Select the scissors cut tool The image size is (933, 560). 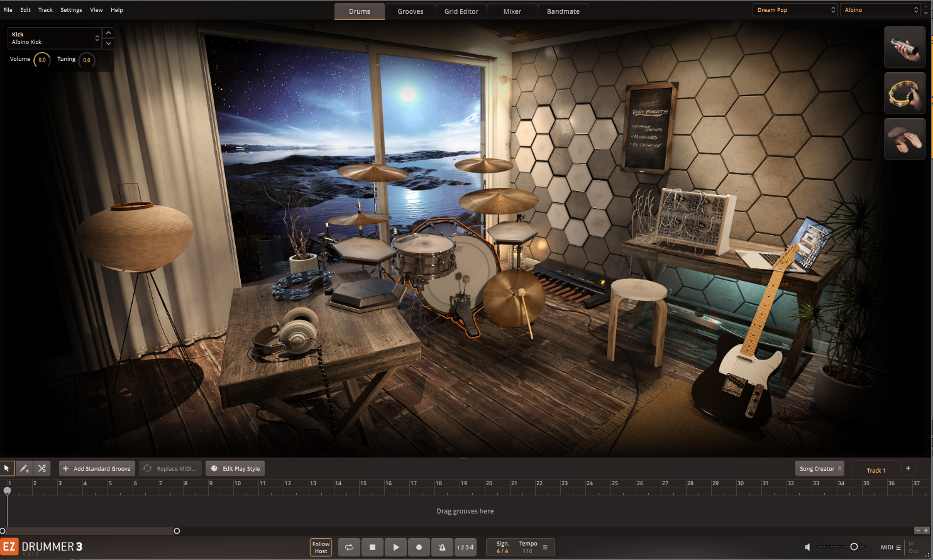(41, 468)
